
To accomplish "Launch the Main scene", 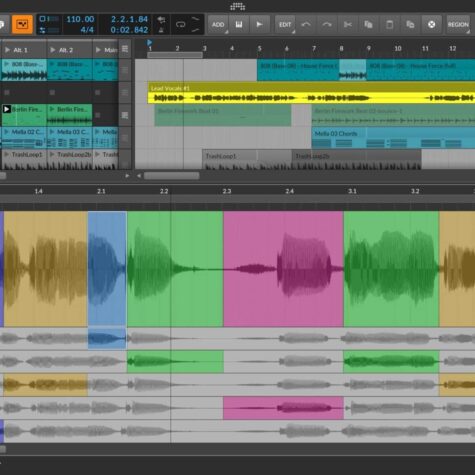I will 98,50.
